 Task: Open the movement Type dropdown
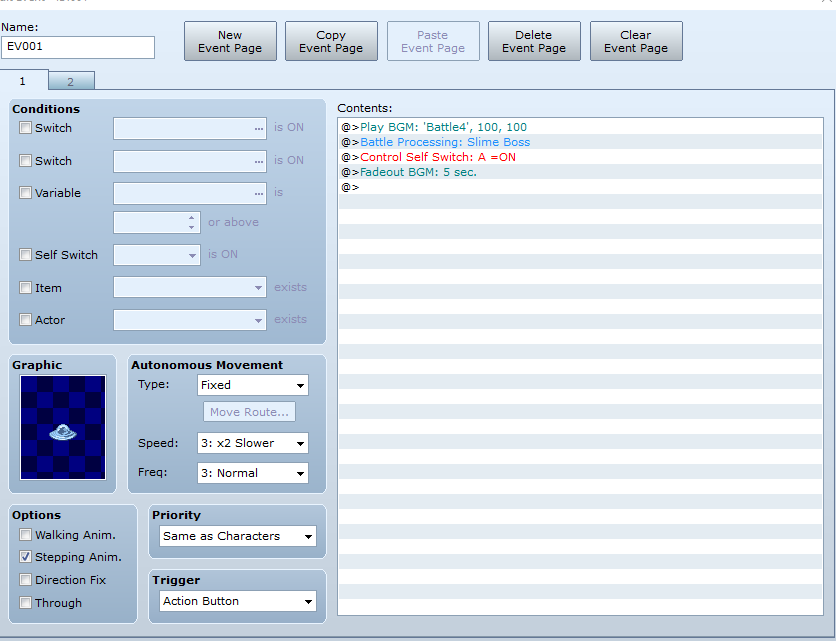tap(253, 385)
